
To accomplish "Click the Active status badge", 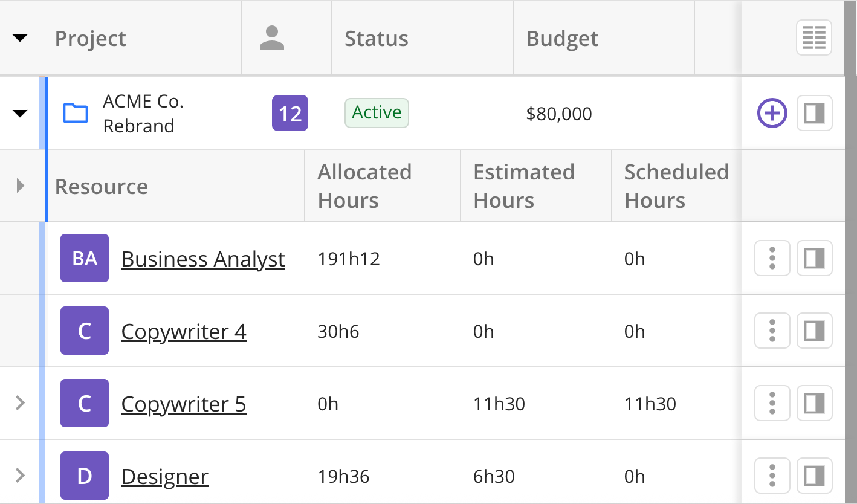I will pyautogui.click(x=377, y=113).
